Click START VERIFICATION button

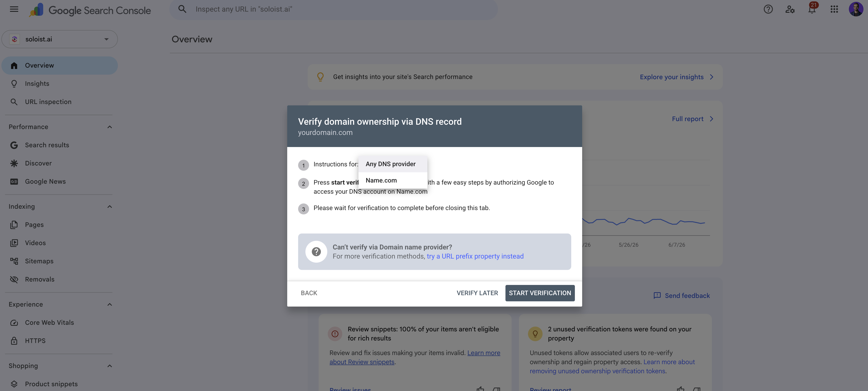[x=540, y=293]
